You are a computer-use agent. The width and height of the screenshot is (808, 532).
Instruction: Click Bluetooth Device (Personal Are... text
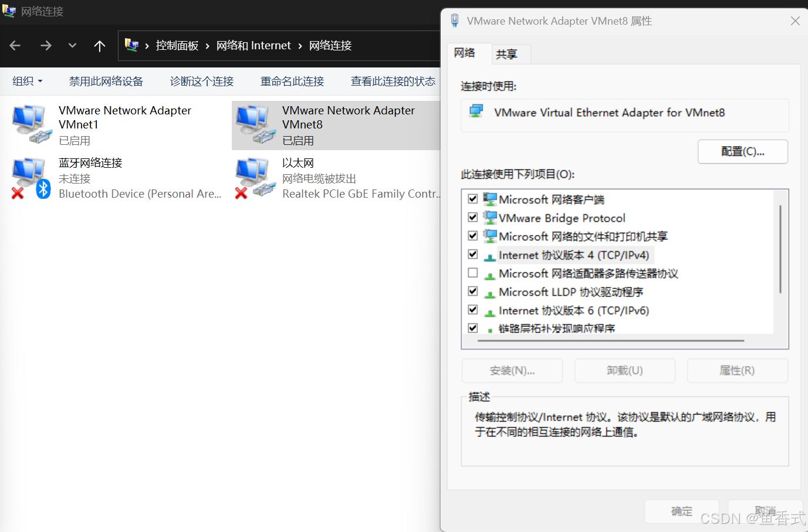tap(140, 194)
